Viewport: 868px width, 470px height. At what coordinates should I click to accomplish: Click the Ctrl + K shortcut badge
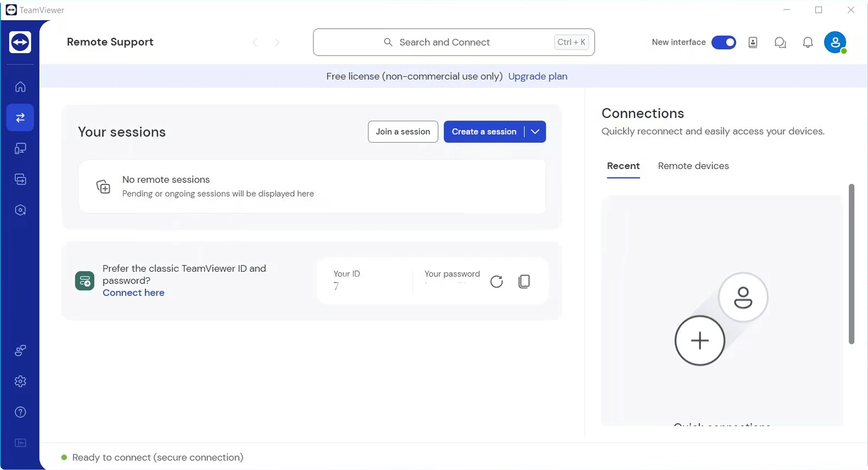click(x=571, y=42)
